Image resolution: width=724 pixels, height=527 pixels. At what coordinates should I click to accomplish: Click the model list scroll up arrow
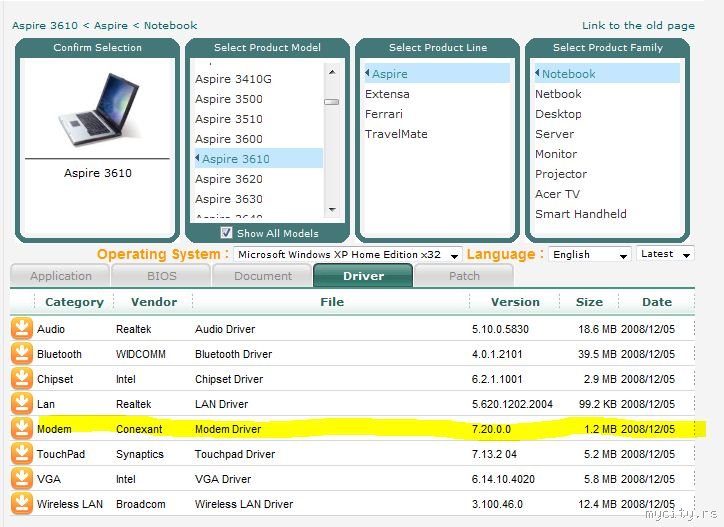(x=332, y=72)
